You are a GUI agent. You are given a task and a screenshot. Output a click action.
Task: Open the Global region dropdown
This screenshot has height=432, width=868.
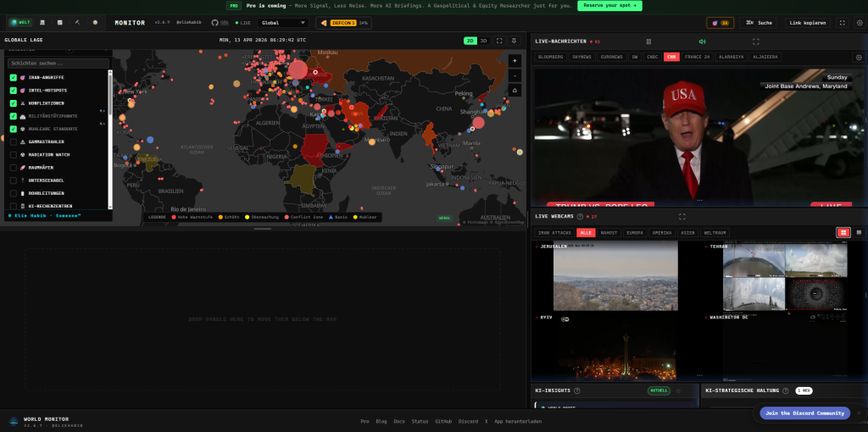283,23
